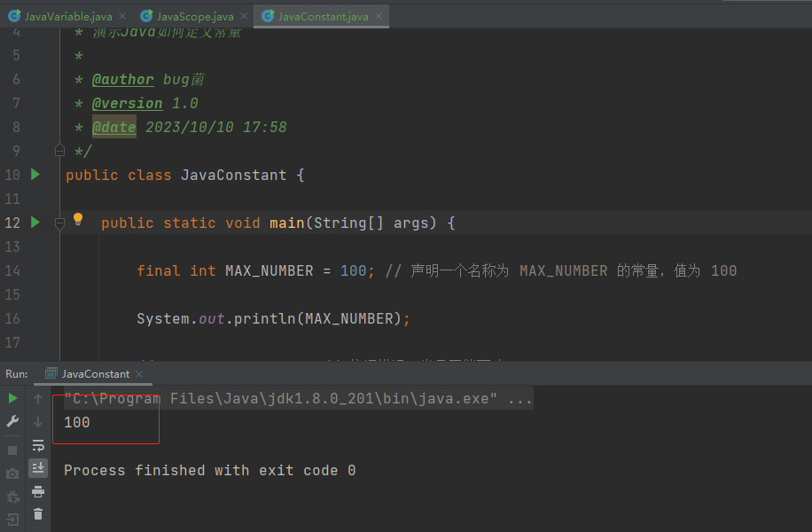This screenshot has height=532, width=812.
Task: Toggle soft-wrap in console output
Action: coord(38,445)
